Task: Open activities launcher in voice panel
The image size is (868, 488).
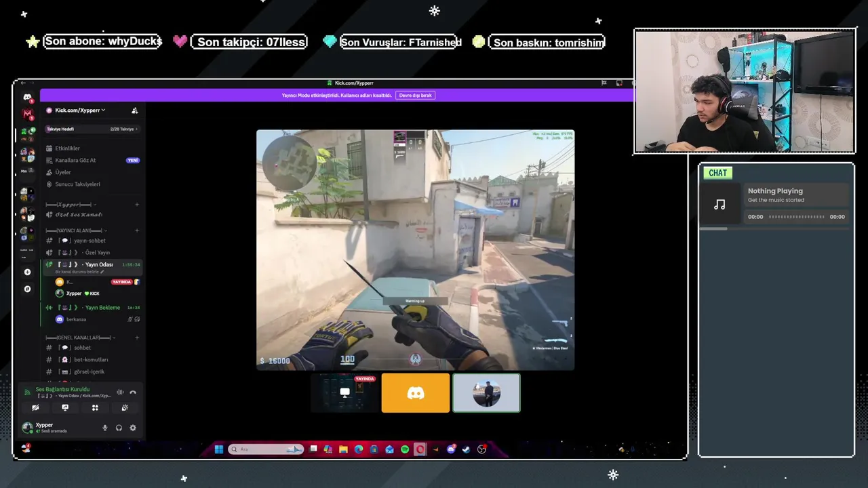Action: coord(95,408)
